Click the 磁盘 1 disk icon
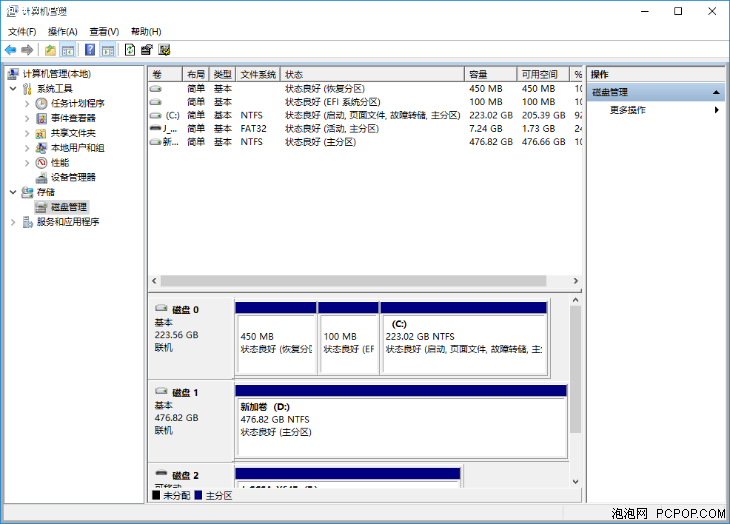This screenshot has width=730, height=524. click(161, 391)
